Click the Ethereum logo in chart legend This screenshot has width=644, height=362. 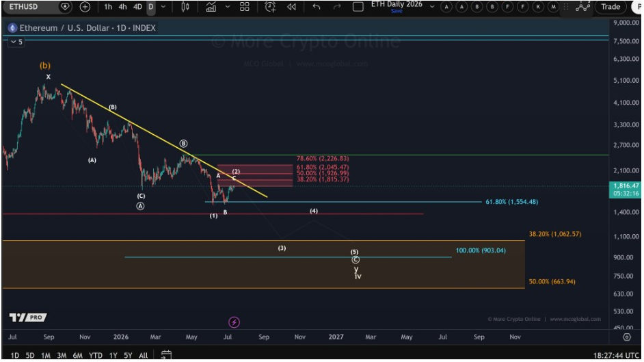click(x=12, y=28)
